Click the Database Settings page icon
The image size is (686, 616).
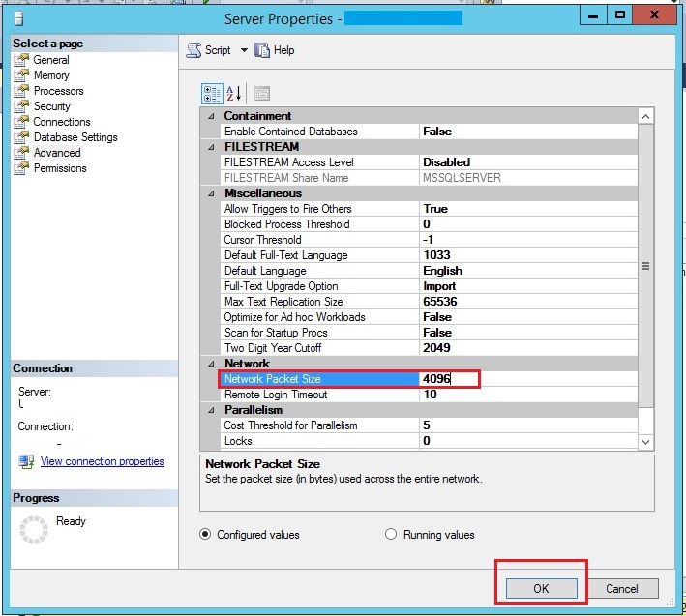(x=21, y=137)
